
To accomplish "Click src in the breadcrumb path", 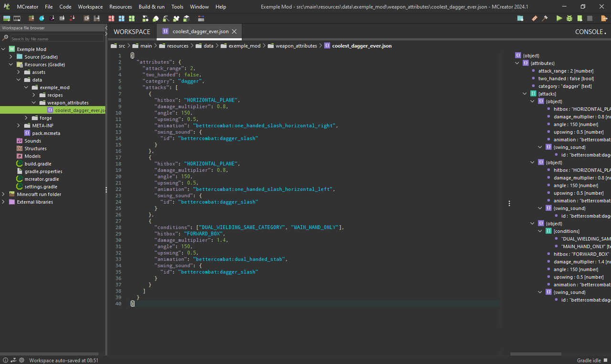I will (122, 46).
